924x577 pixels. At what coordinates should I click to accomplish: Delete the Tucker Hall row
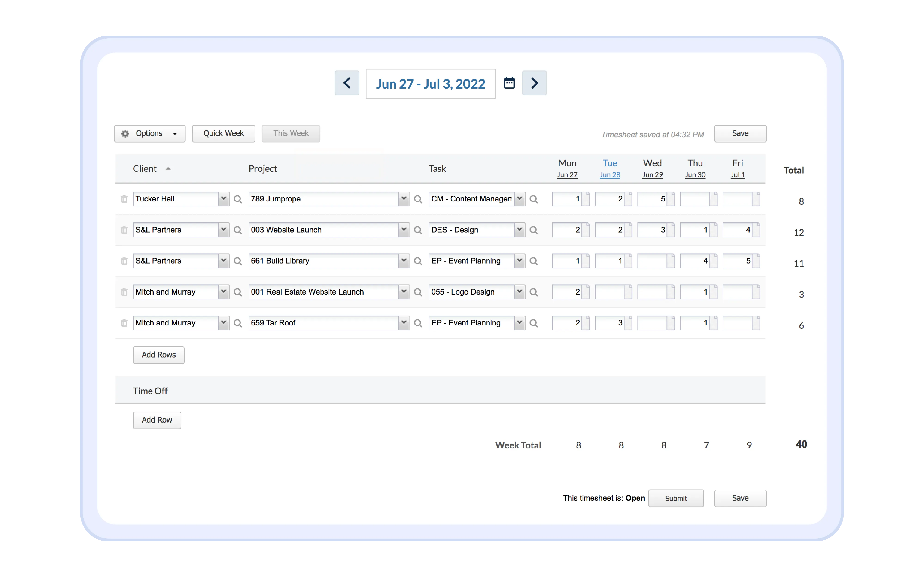(124, 199)
